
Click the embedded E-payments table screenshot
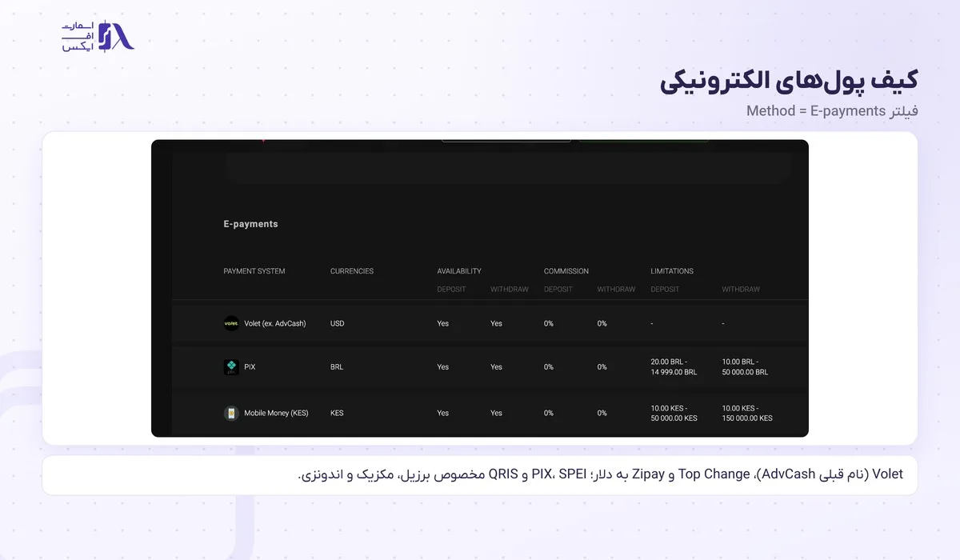pos(480,288)
